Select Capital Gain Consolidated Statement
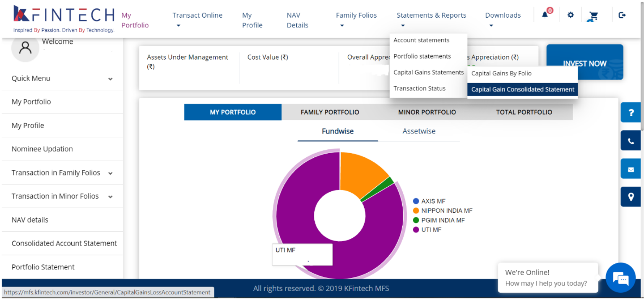 coord(522,89)
